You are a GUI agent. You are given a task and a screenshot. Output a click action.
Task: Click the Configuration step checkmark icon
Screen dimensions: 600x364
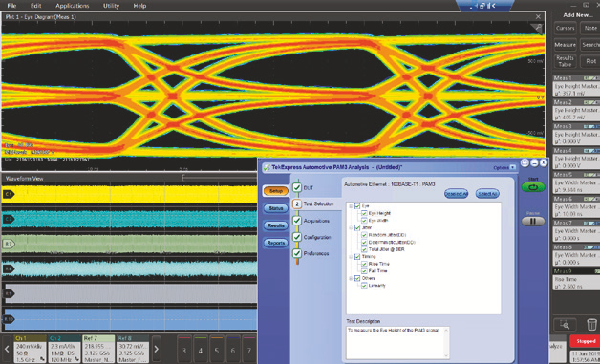pos(297,237)
